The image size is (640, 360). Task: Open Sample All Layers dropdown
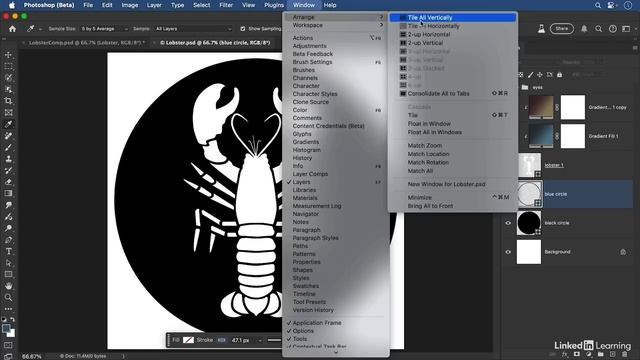[193, 29]
